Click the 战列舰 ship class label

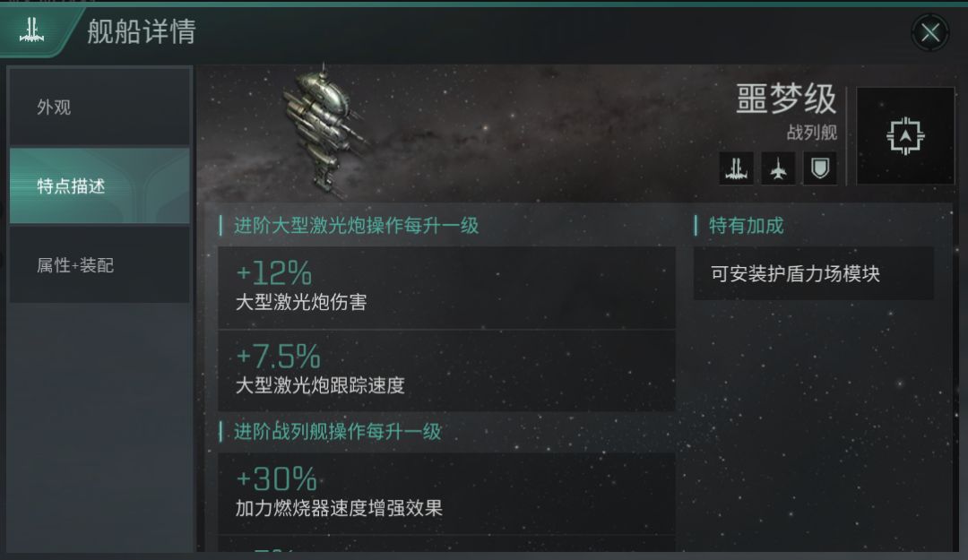(x=811, y=134)
